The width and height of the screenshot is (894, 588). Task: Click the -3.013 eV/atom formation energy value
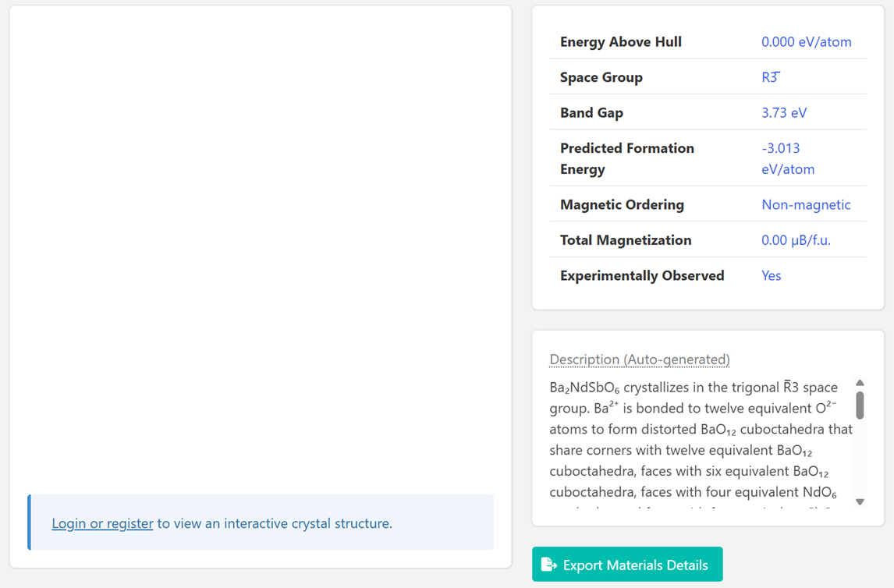[787, 158]
